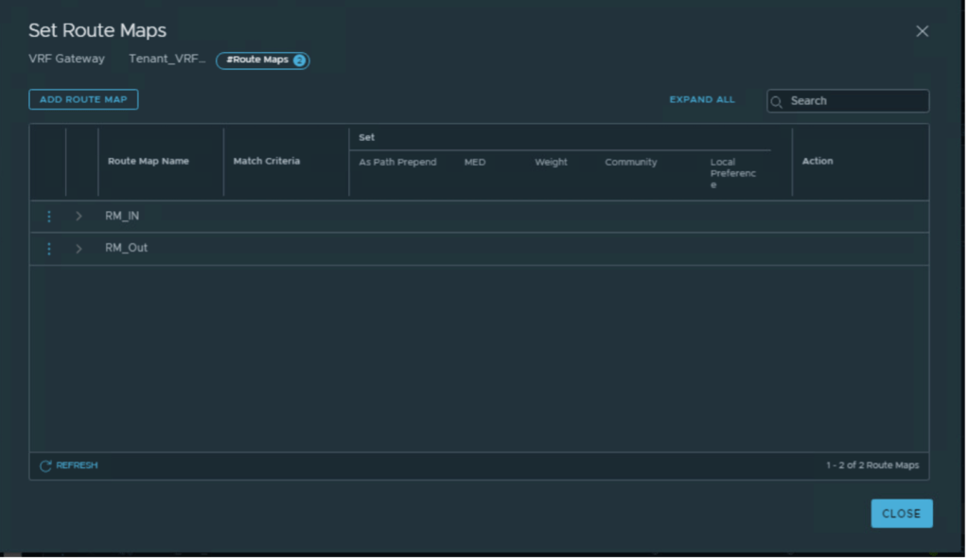The image size is (968, 560).
Task: Open the three-dot menu for RM_IN
Action: tap(49, 217)
